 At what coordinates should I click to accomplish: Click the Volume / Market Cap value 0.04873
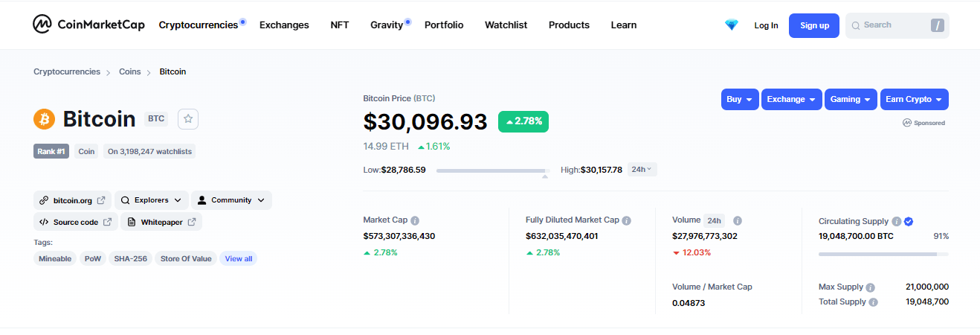pos(689,303)
